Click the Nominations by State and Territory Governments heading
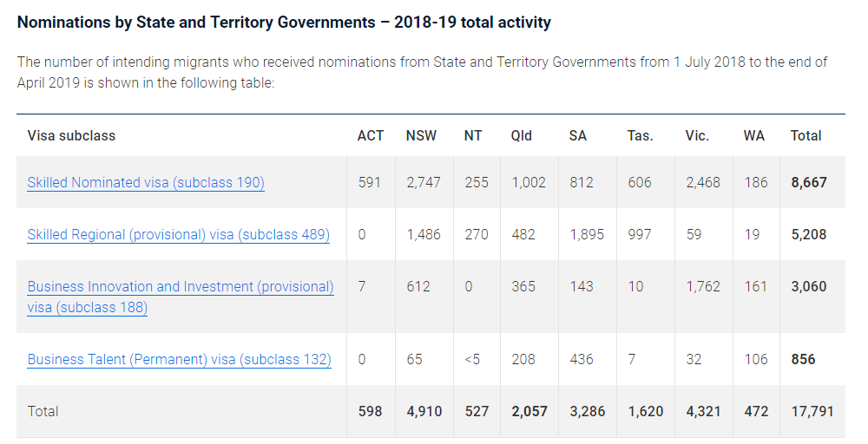This screenshot has width=868, height=444. coord(284,23)
